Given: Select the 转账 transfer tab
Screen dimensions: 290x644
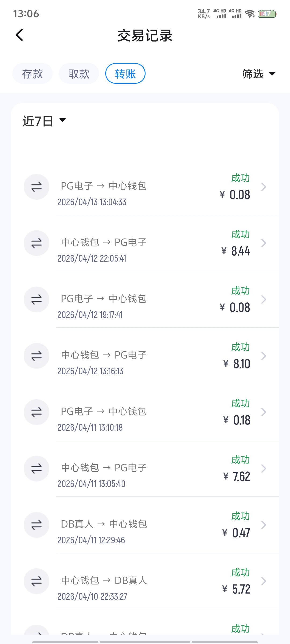Looking at the screenshot, I should (125, 74).
